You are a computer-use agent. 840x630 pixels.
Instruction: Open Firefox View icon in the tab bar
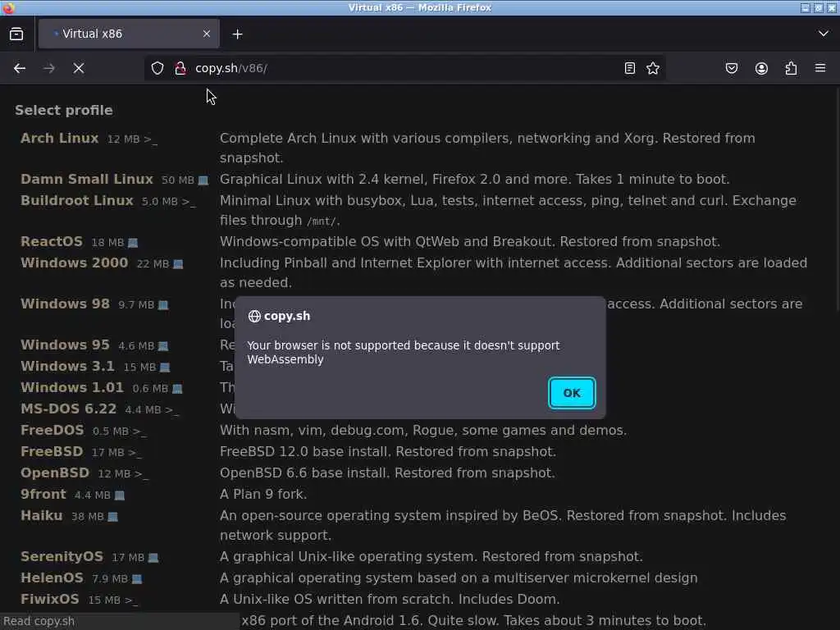[16, 34]
